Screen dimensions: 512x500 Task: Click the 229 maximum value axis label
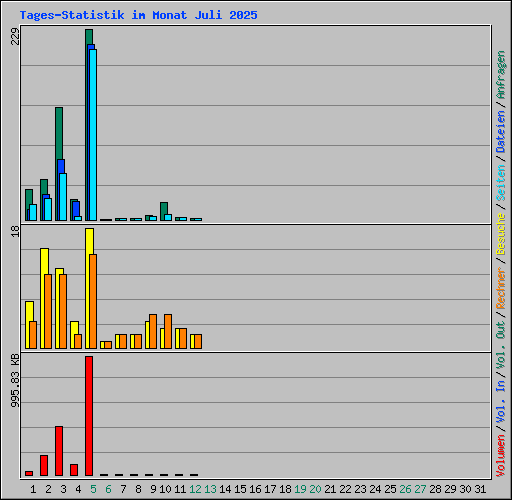tap(15, 36)
